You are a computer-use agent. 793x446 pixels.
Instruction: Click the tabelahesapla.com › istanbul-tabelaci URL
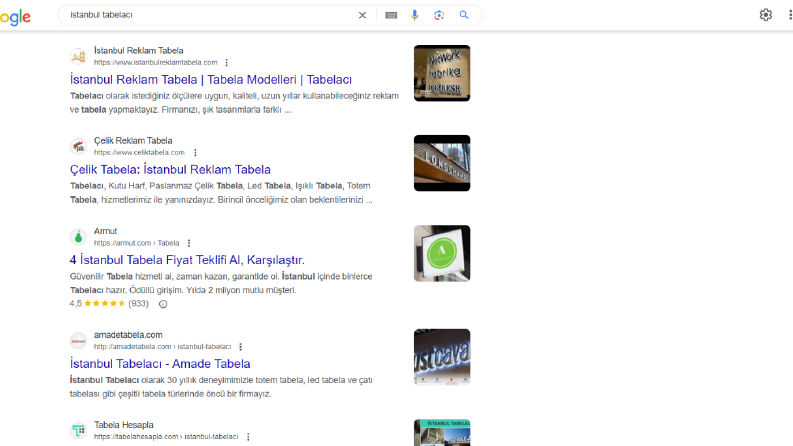click(x=166, y=437)
